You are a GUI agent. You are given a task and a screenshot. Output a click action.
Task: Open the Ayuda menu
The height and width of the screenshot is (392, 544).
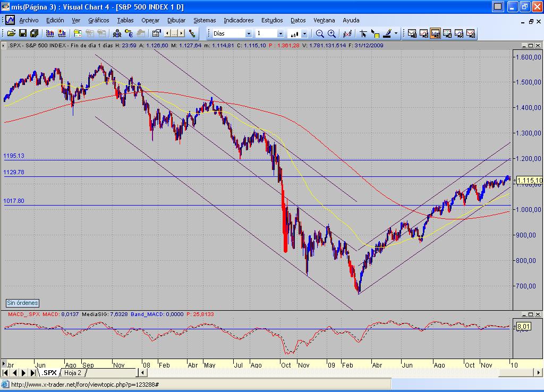coord(351,20)
